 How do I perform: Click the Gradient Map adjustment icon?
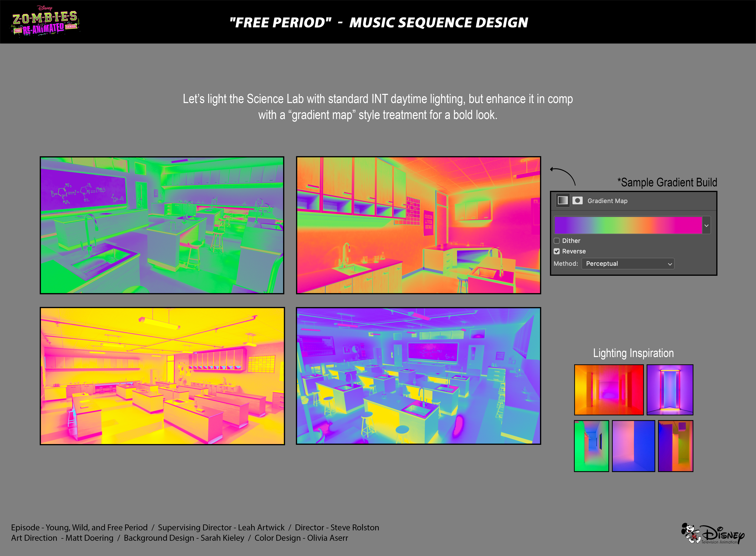[x=563, y=201]
